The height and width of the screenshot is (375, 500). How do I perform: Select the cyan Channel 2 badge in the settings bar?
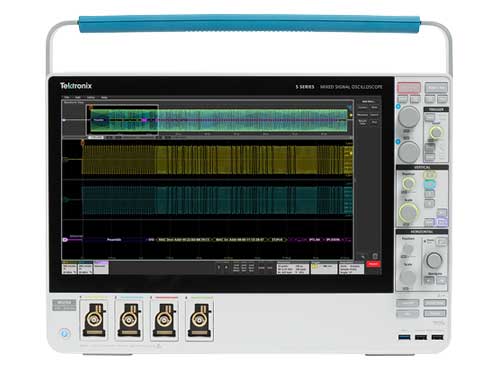point(85,268)
